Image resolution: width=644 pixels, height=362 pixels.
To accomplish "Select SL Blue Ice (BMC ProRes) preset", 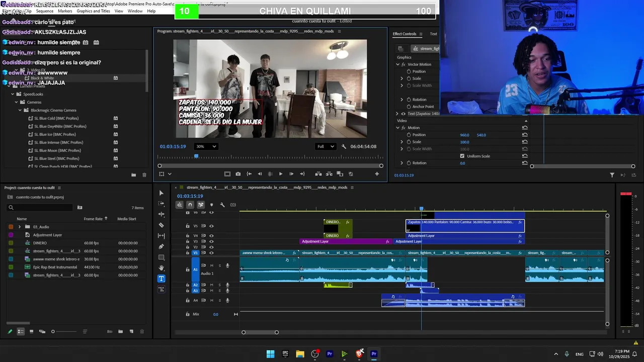I will point(55,134).
